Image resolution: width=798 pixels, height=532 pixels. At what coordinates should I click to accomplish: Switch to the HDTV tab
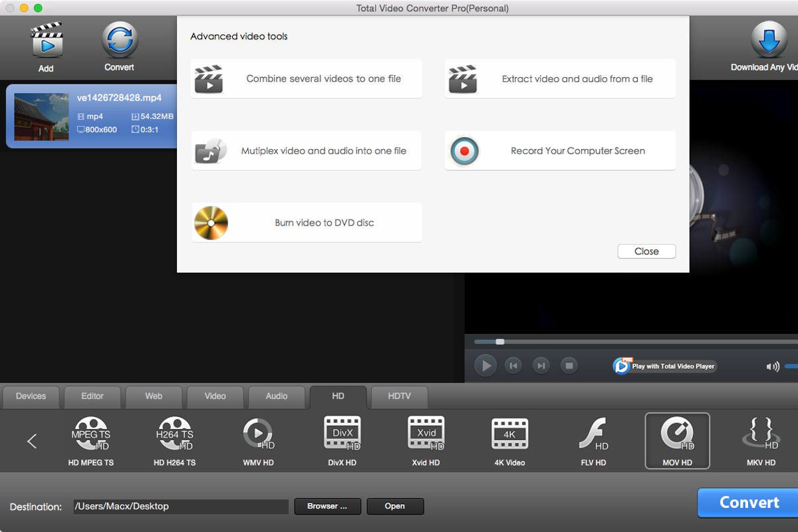400,396
